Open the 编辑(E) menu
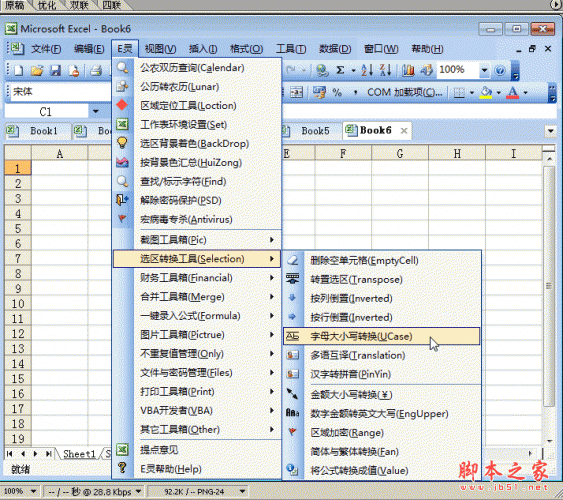Screen dimensions: 563x500 point(89,49)
